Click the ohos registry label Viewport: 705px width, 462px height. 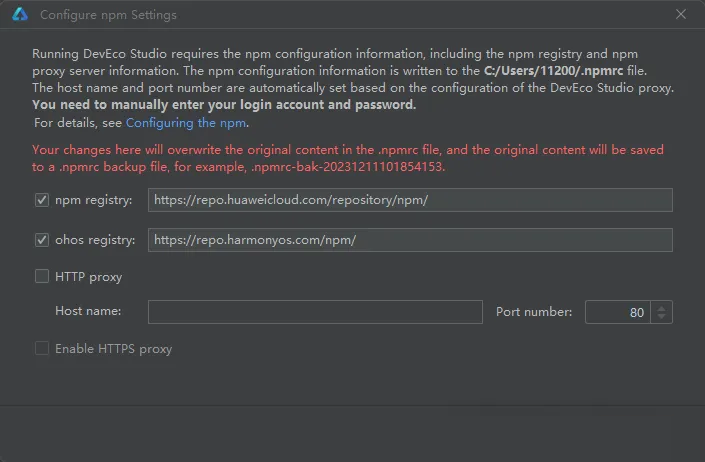[x=95, y=240]
